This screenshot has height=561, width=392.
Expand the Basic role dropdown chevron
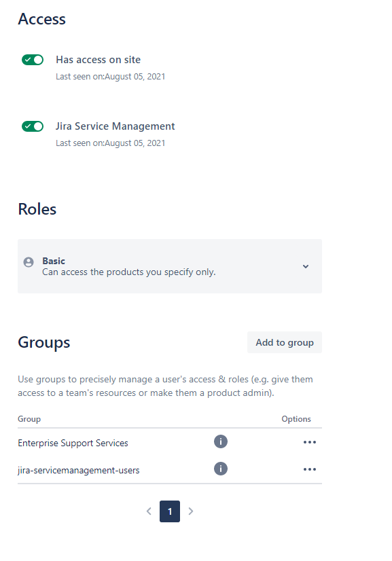[305, 266]
